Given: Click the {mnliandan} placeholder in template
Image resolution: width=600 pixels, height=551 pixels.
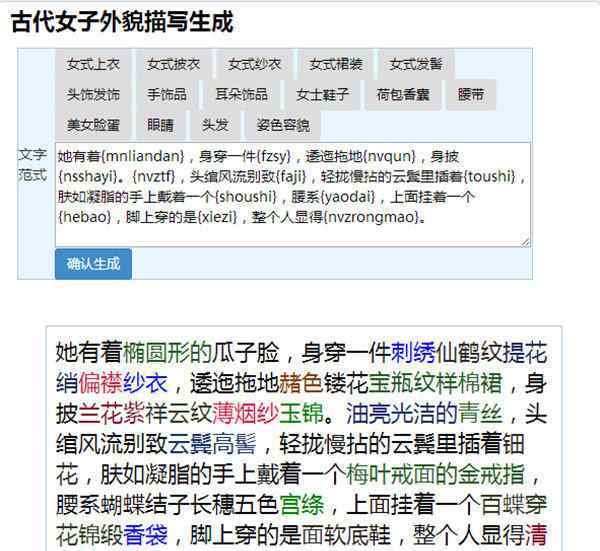Looking at the screenshot, I should click(143, 156).
